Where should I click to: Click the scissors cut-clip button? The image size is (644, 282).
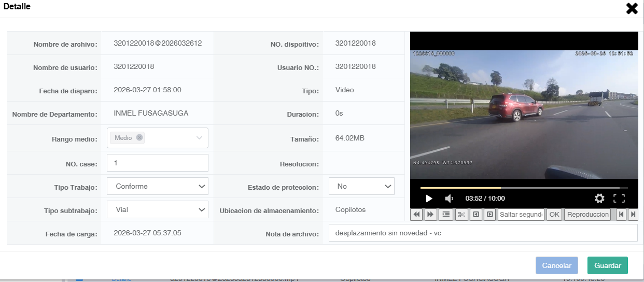pos(461,215)
